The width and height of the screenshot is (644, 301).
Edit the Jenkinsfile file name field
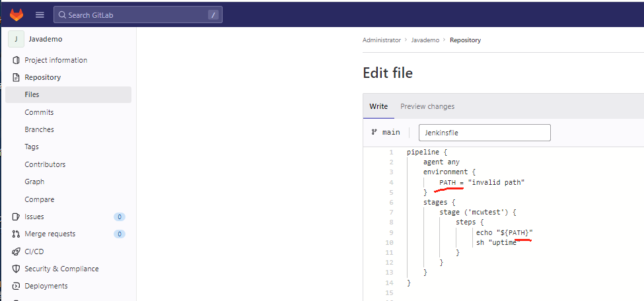[x=485, y=133]
